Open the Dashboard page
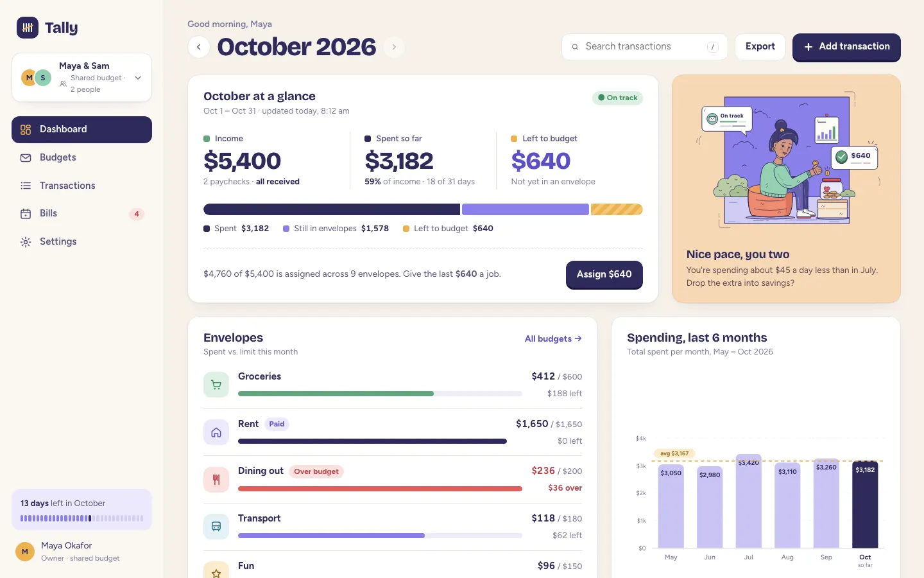The height and width of the screenshot is (578, 924). click(81, 129)
